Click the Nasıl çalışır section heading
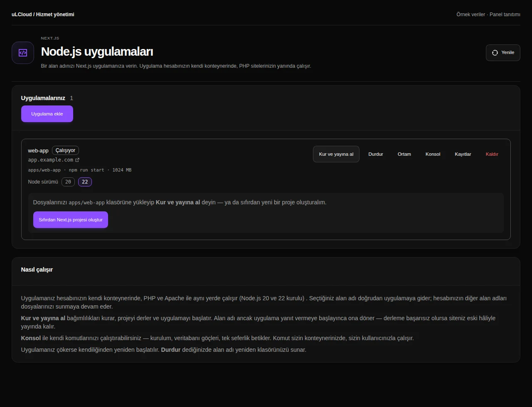 [37, 270]
